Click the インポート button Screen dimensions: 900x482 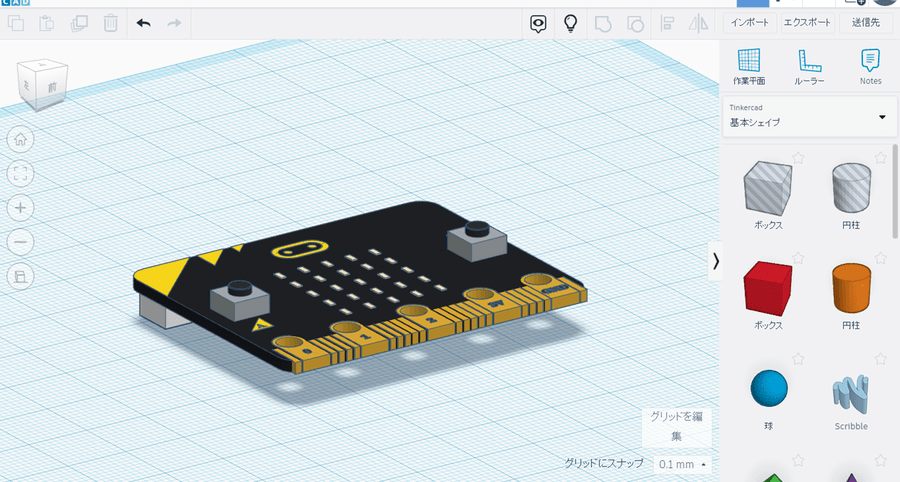tap(750, 23)
